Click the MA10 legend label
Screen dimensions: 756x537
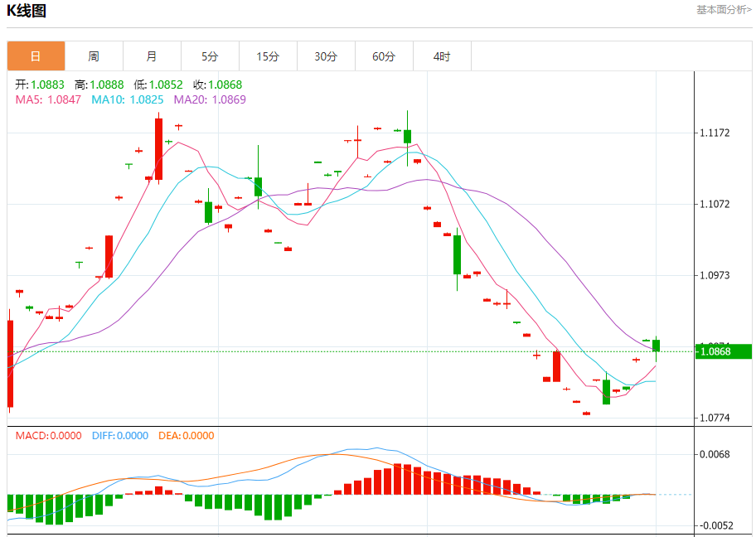pos(128,99)
